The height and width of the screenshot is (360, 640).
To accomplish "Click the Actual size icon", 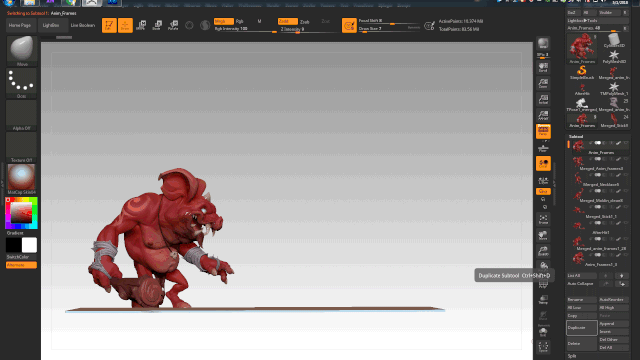I will tap(543, 99).
